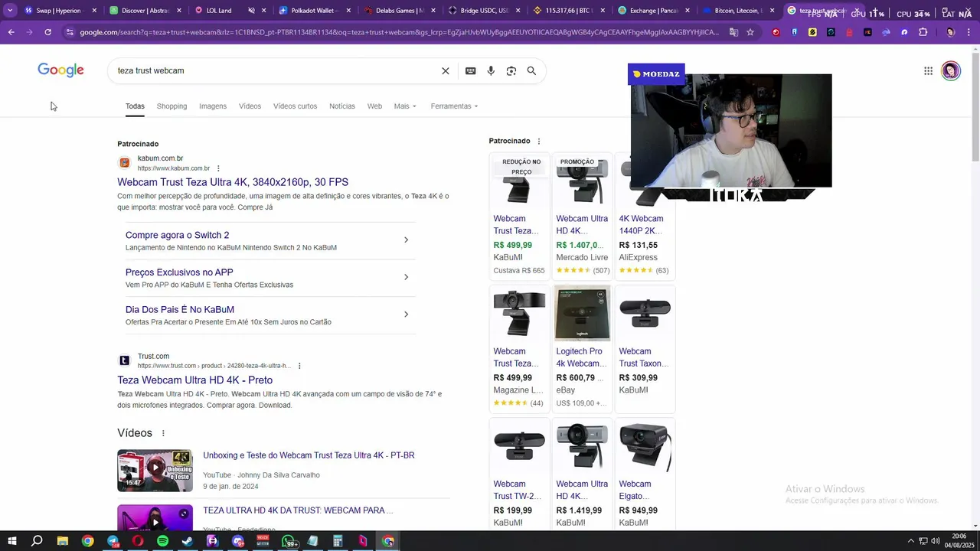Open File Explorer from the taskbar
980x551 pixels.
tap(62, 541)
